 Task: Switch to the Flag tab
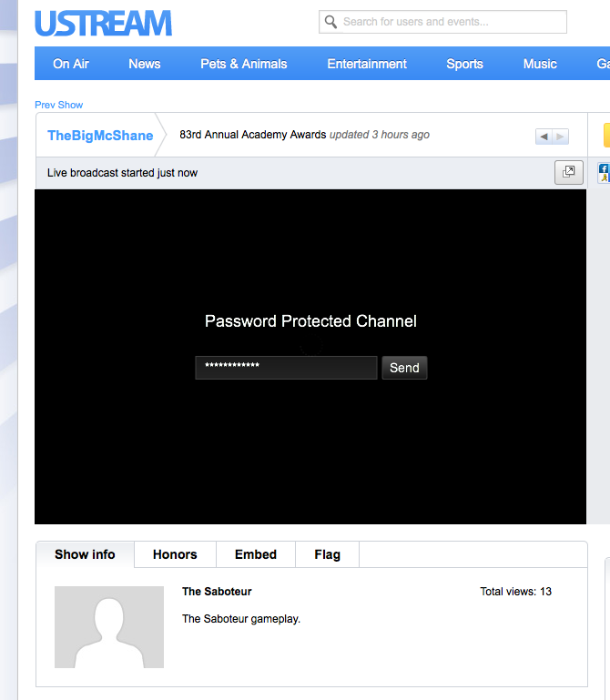(x=328, y=554)
